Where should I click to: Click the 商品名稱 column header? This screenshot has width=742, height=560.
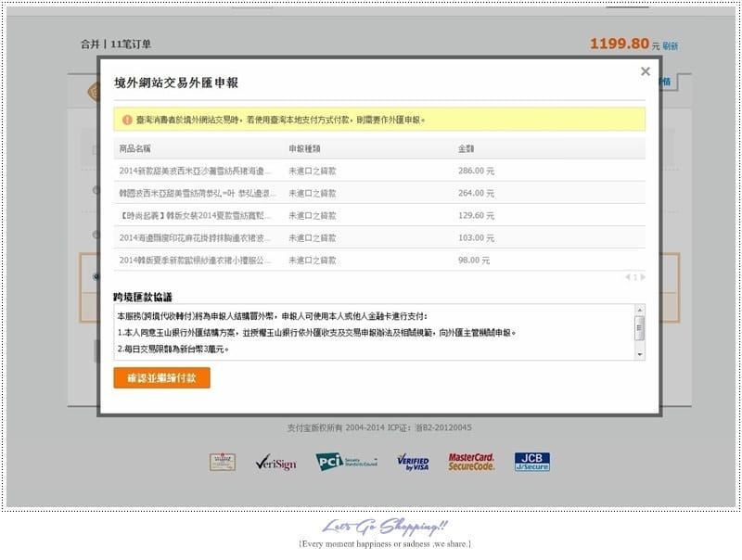(x=134, y=148)
